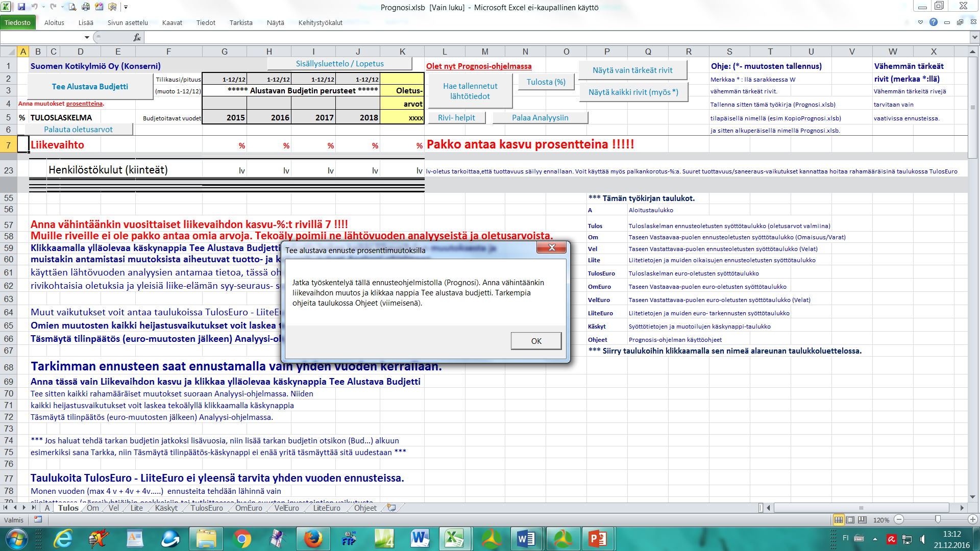Open the Tiedosto file tab
The height and width of the screenshot is (551, 980).
pyautogui.click(x=17, y=22)
